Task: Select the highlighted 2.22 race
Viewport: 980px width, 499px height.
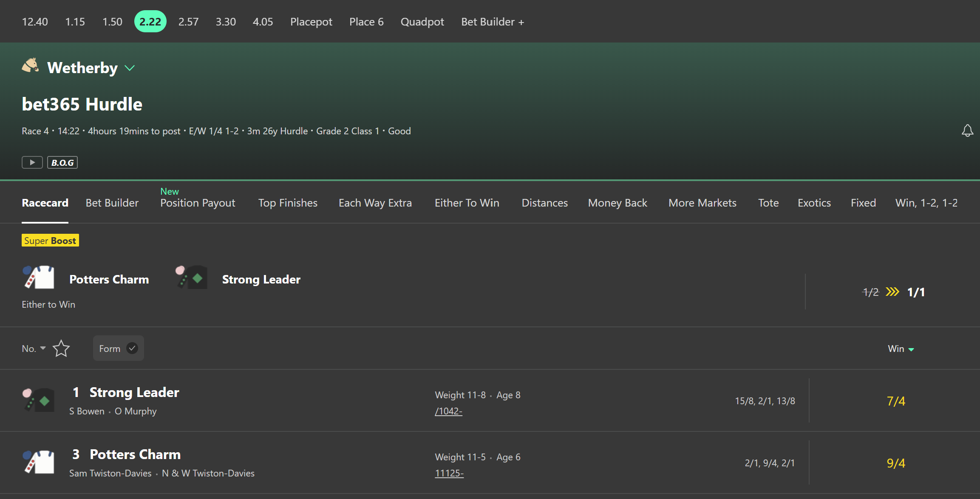Action: click(150, 21)
